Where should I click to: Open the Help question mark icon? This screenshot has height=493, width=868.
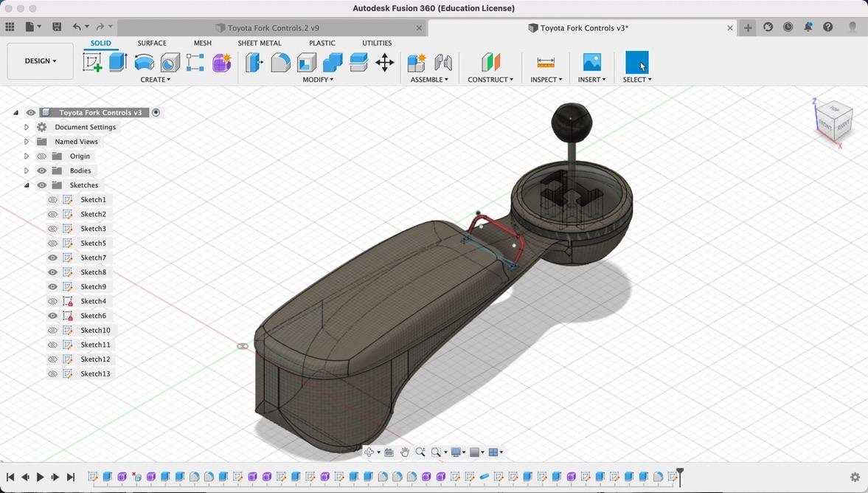click(x=828, y=27)
